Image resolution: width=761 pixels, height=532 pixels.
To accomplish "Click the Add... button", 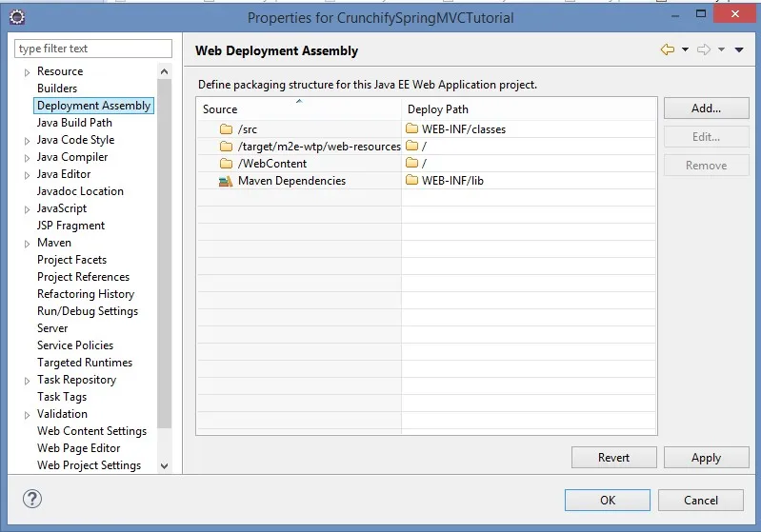I will click(706, 108).
